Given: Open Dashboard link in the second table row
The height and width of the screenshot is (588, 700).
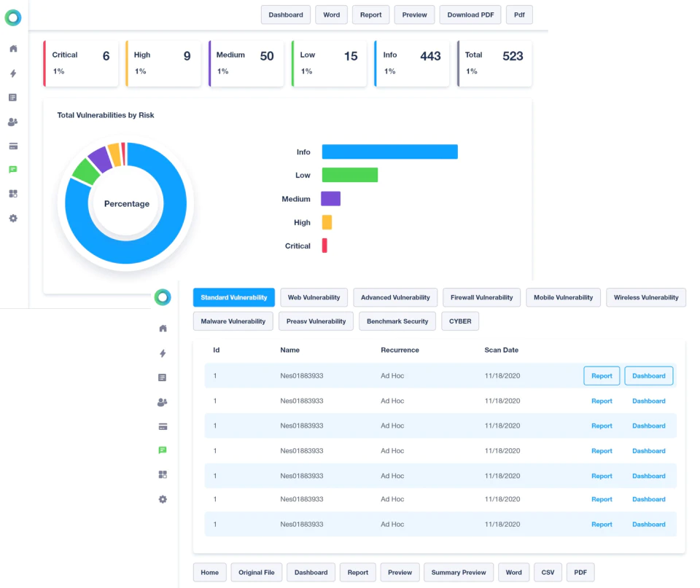Looking at the screenshot, I should coord(649,401).
